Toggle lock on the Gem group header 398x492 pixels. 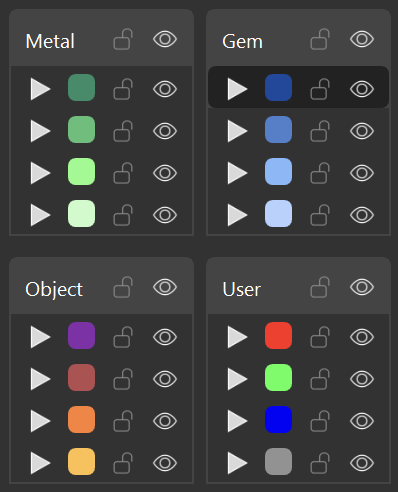(x=320, y=39)
